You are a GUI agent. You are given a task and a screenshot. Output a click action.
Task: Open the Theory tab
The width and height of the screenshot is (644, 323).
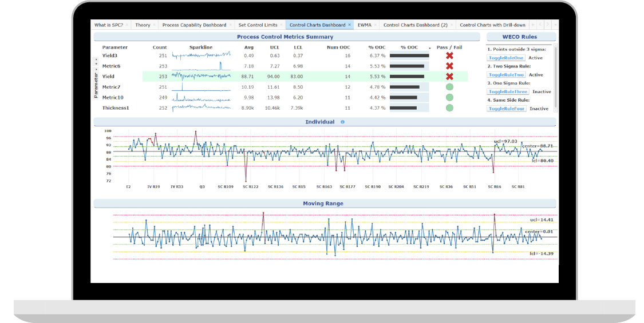click(143, 25)
